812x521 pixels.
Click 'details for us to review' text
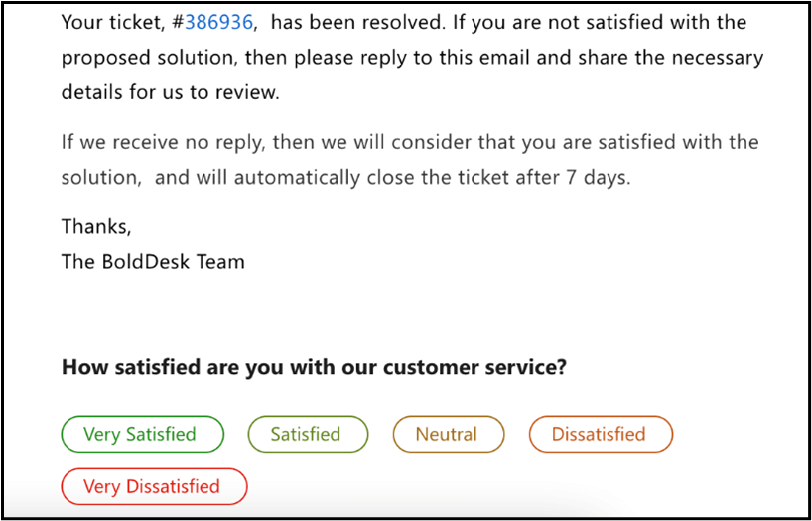[x=170, y=92]
